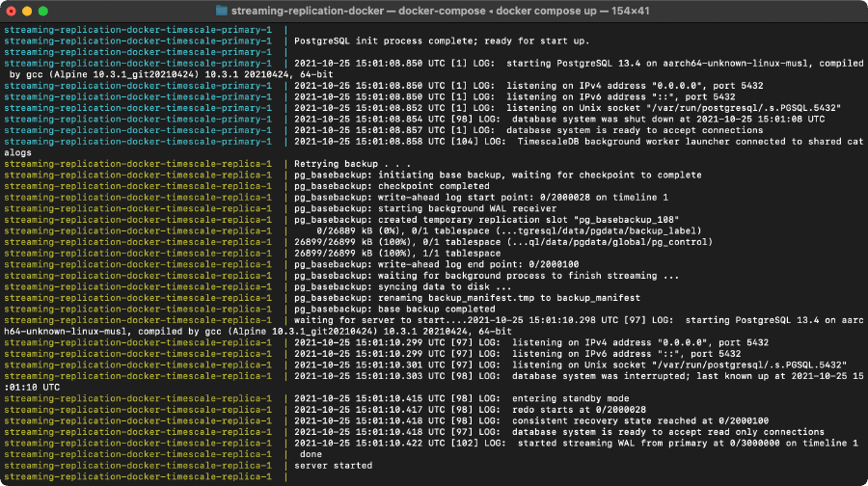Click '26899/26899 kB (100%), 0/1 tablespace' line
The width and height of the screenshot is (868, 486).
pos(503,242)
